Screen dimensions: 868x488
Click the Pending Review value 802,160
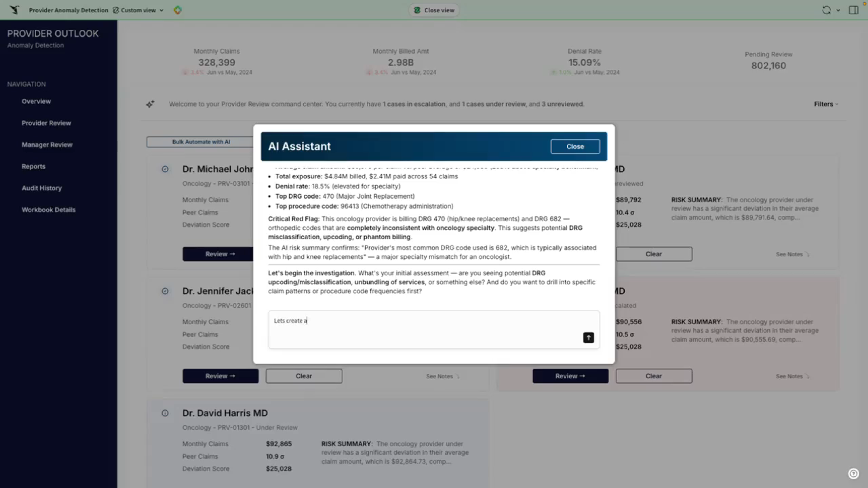pyautogui.click(x=768, y=66)
